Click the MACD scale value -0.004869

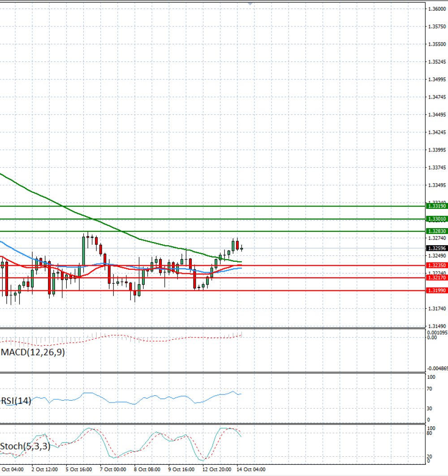point(437,368)
